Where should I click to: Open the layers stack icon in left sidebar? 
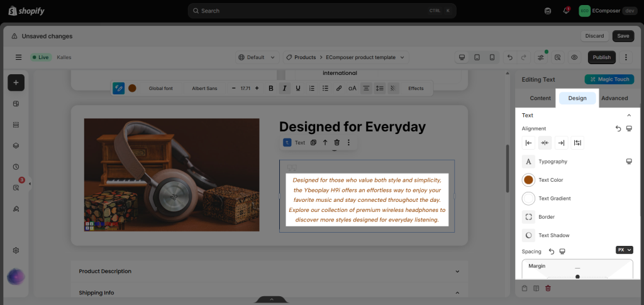click(x=16, y=145)
